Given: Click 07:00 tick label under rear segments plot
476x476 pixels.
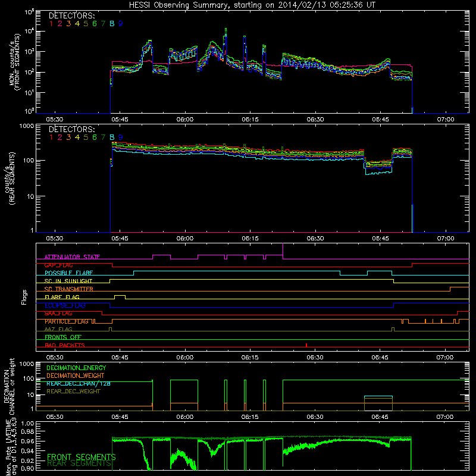Looking at the screenshot, I should coord(445,239).
